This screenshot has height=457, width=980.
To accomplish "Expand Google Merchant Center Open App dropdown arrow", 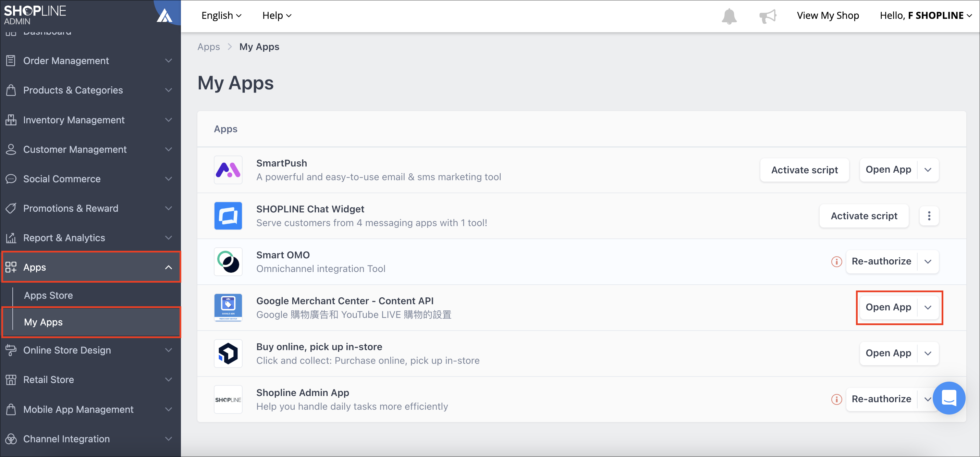I will (928, 308).
